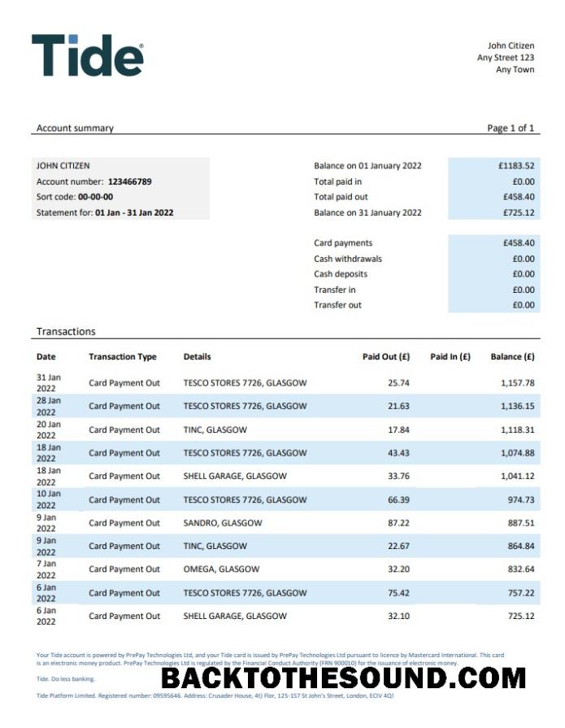
Task: Select the '10 Jan 2022' transaction date
Action: pos(49,499)
